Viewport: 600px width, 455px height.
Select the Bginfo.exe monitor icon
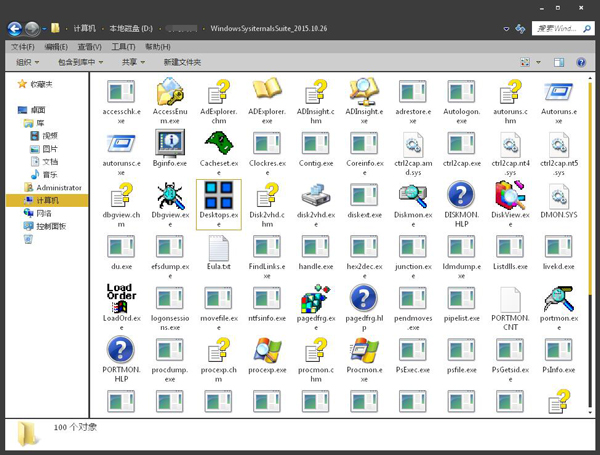(170, 143)
